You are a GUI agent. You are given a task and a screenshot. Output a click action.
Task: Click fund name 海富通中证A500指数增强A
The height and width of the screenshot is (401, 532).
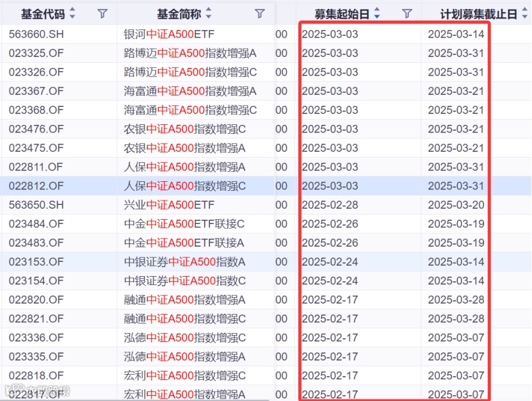(x=190, y=92)
